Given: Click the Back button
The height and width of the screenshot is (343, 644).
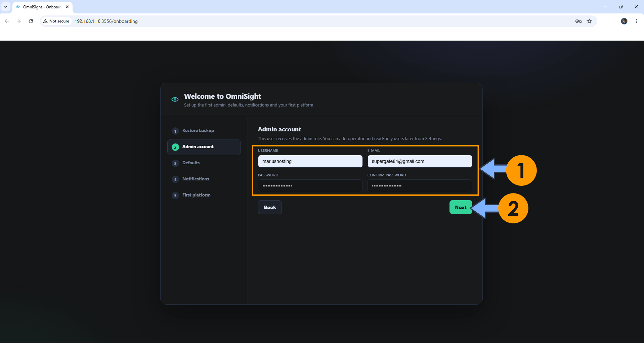Looking at the screenshot, I should 270,207.
